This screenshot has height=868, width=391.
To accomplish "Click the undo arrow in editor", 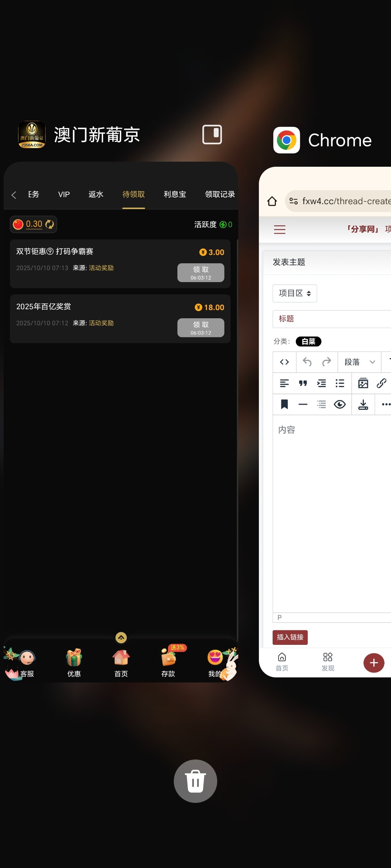I will pos(307,362).
